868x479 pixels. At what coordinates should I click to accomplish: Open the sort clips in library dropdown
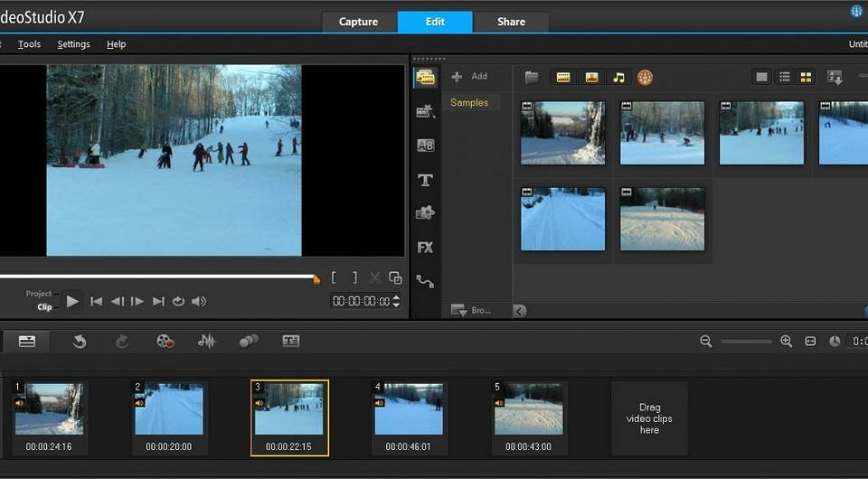(x=835, y=78)
